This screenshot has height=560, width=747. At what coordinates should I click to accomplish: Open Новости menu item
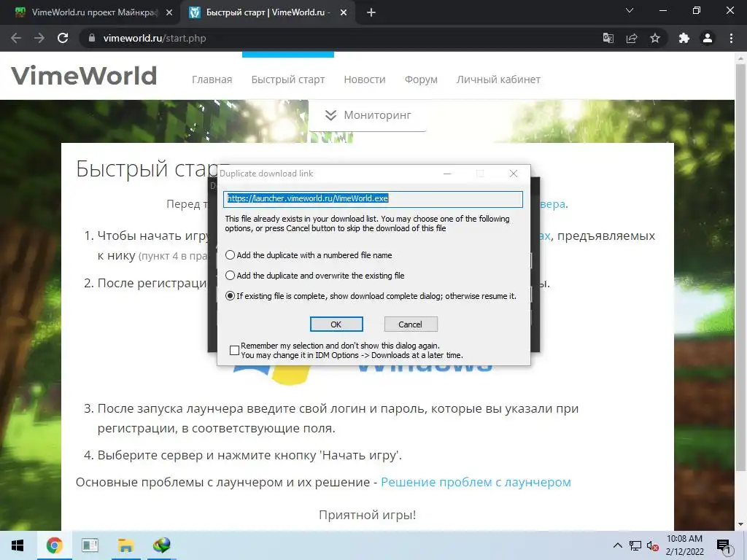[x=365, y=79]
